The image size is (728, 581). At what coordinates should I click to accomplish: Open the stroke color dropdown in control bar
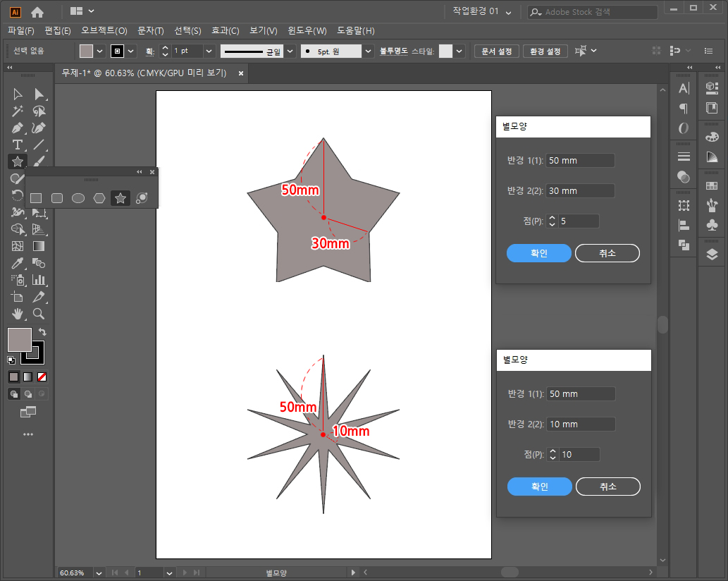pyautogui.click(x=131, y=51)
